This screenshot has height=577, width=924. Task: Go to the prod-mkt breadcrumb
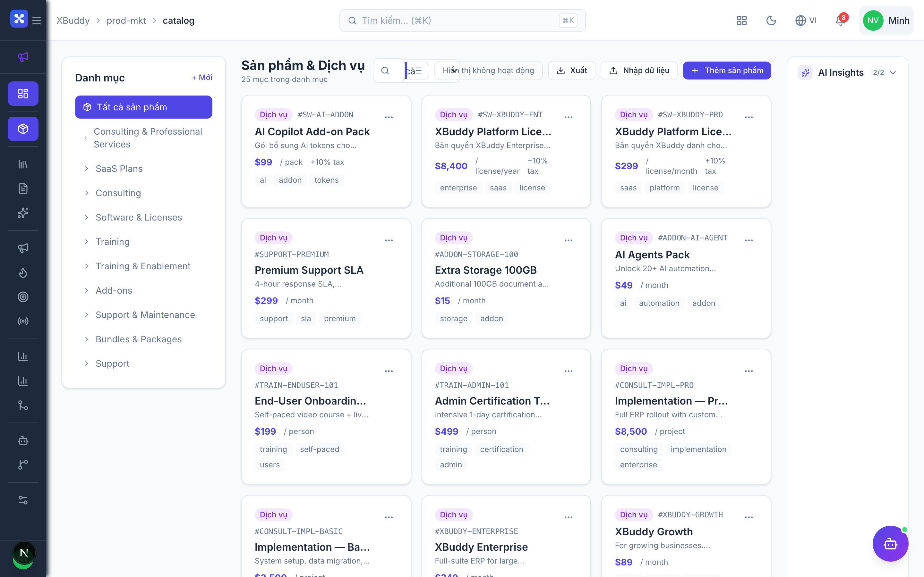point(126,21)
